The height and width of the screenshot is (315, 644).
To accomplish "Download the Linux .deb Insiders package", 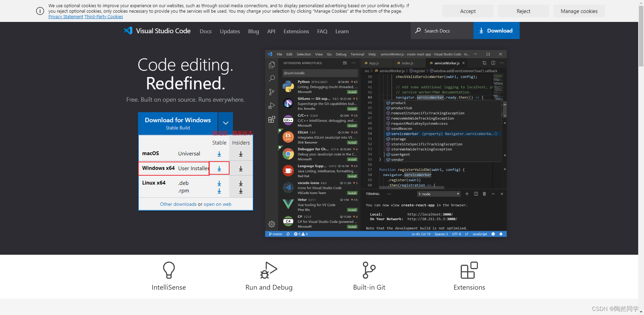I will (241, 184).
